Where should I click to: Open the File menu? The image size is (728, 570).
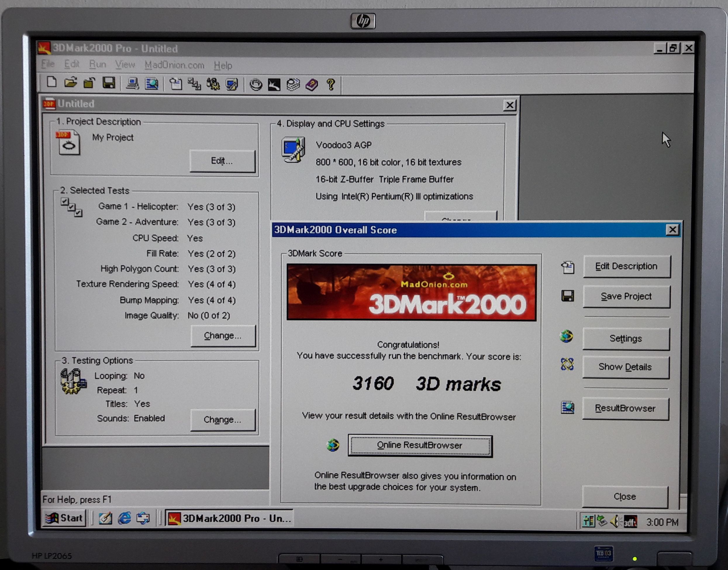click(48, 64)
